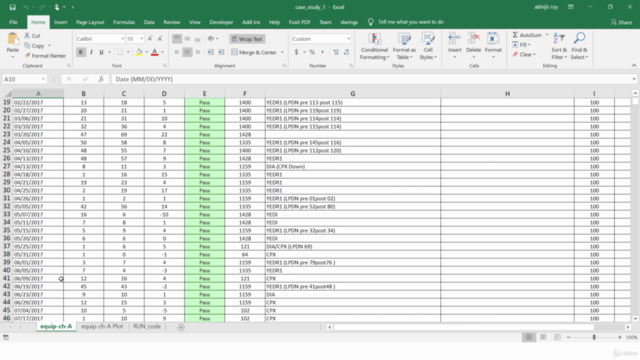Click the Cut scissors icon

pos(27,36)
